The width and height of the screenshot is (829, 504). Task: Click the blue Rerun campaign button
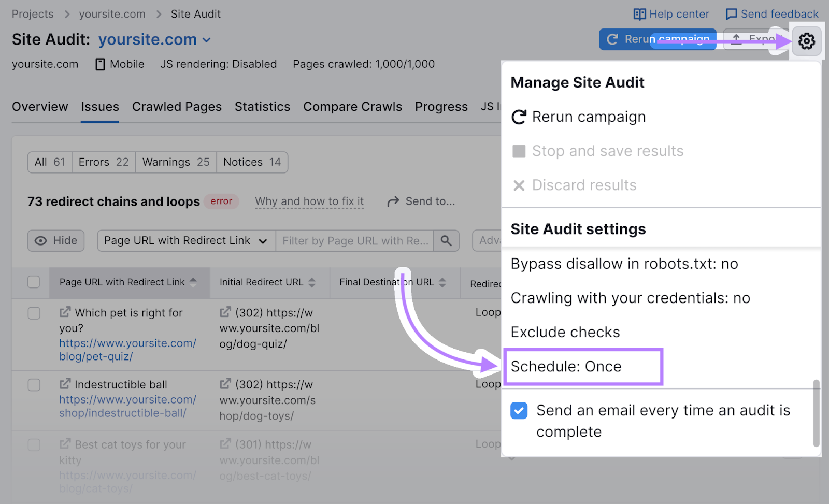(x=658, y=39)
